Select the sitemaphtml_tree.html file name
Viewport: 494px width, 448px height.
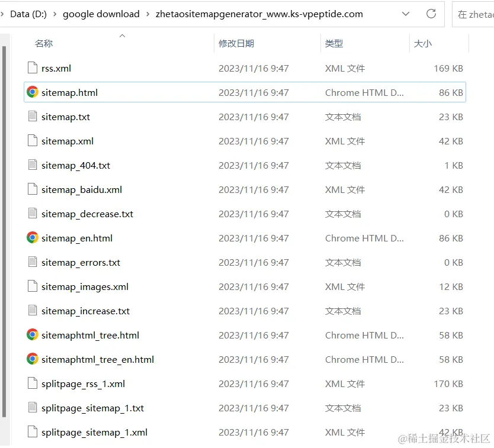pyautogui.click(x=90, y=335)
